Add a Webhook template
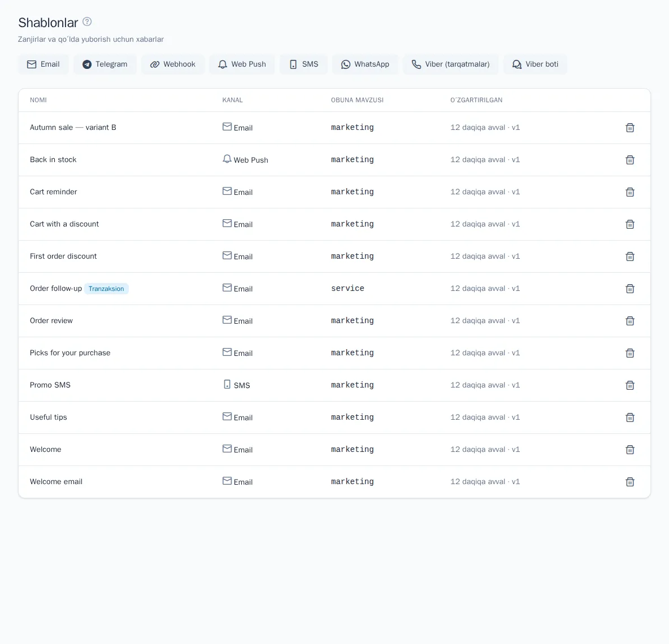669x644 pixels. coord(173,64)
